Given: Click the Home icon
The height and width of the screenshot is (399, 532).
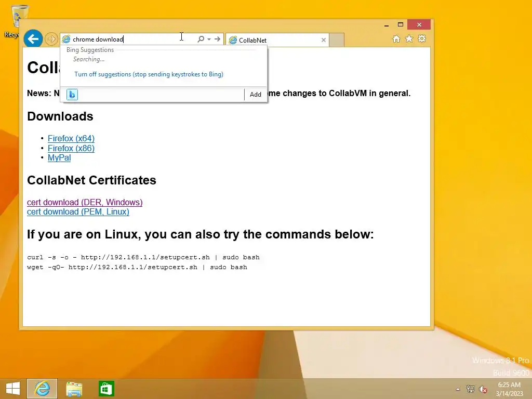Looking at the screenshot, I should tap(396, 38).
